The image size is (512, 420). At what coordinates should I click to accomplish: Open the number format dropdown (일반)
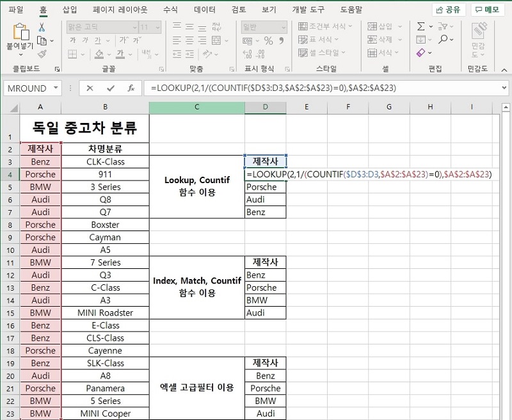click(x=283, y=28)
